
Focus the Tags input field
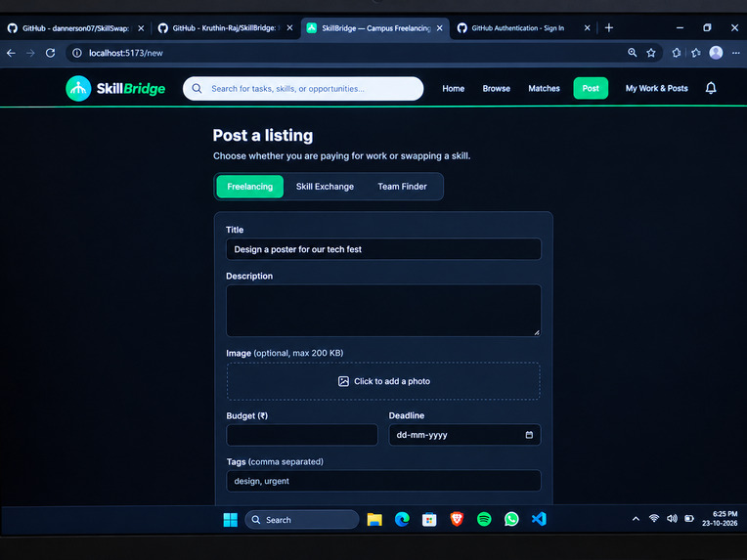[x=383, y=481]
